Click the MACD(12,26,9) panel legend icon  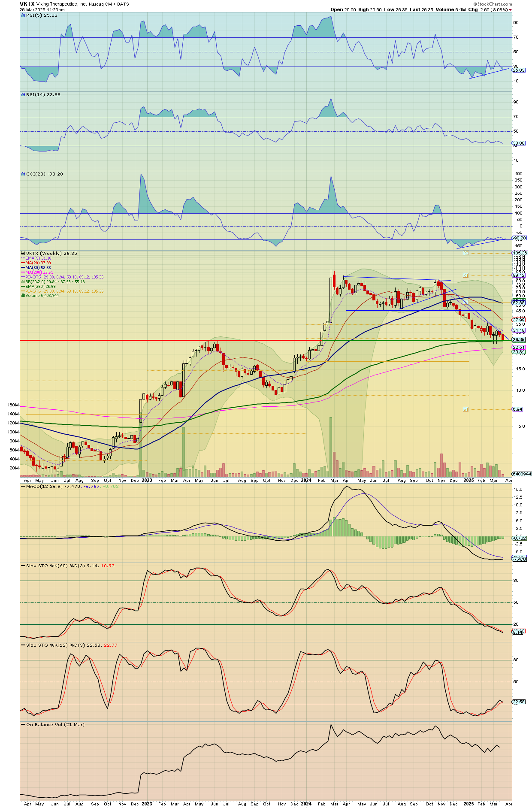click(23, 487)
